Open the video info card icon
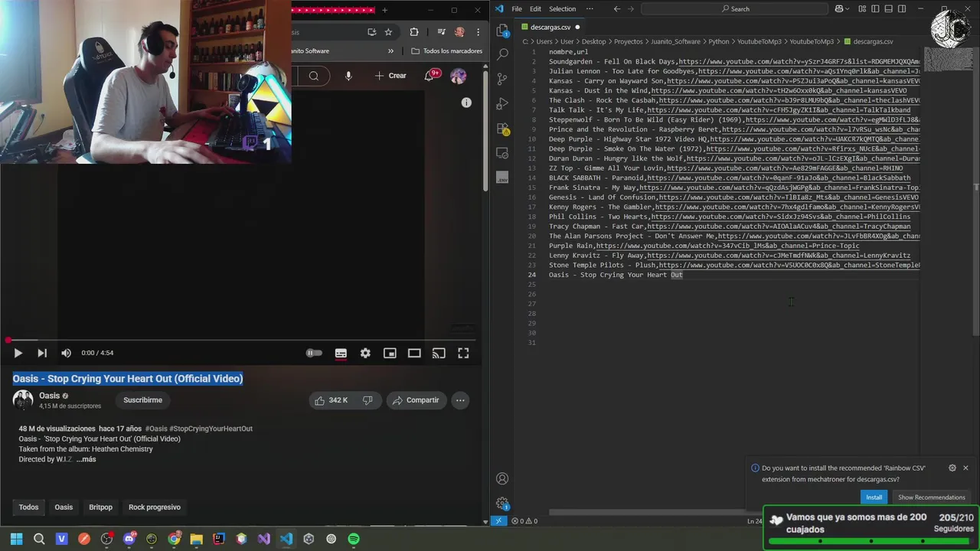The width and height of the screenshot is (980, 551). click(x=466, y=103)
